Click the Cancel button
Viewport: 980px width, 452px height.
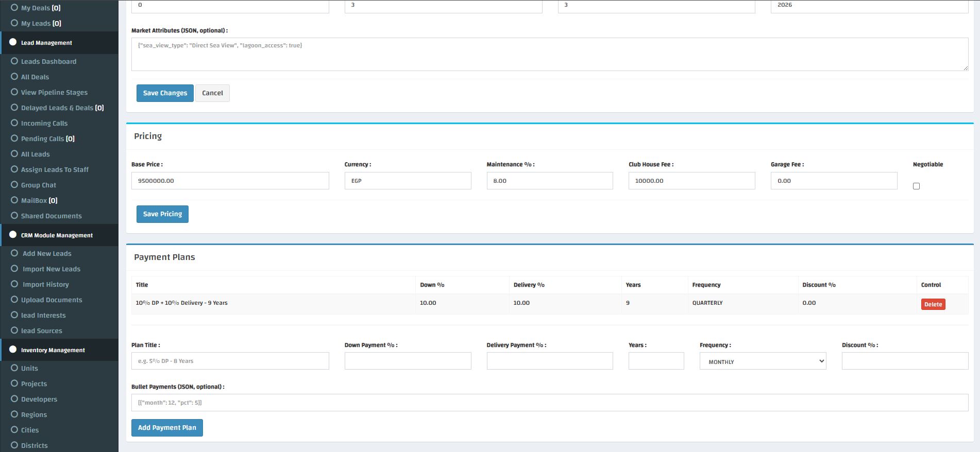(x=212, y=93)
